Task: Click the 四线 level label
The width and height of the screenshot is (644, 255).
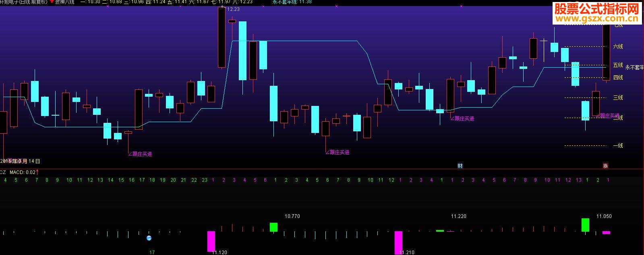Action: (x=618, y=77)
